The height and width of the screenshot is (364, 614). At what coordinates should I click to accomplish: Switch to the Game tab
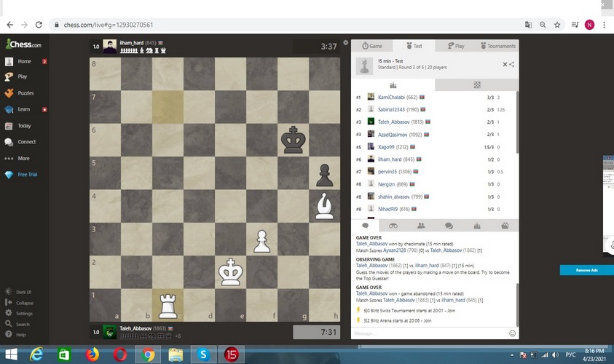(372, 46)
